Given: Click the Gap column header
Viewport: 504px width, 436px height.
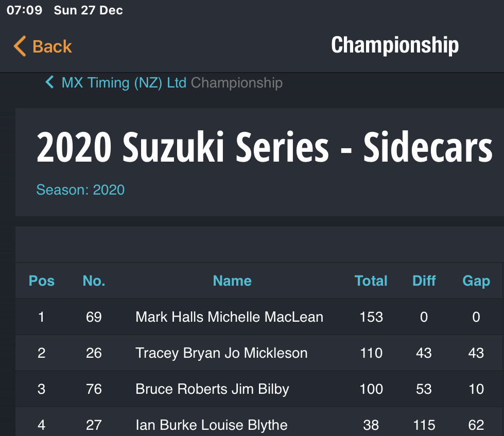Looking at the screenshot, I should point(476,282).
